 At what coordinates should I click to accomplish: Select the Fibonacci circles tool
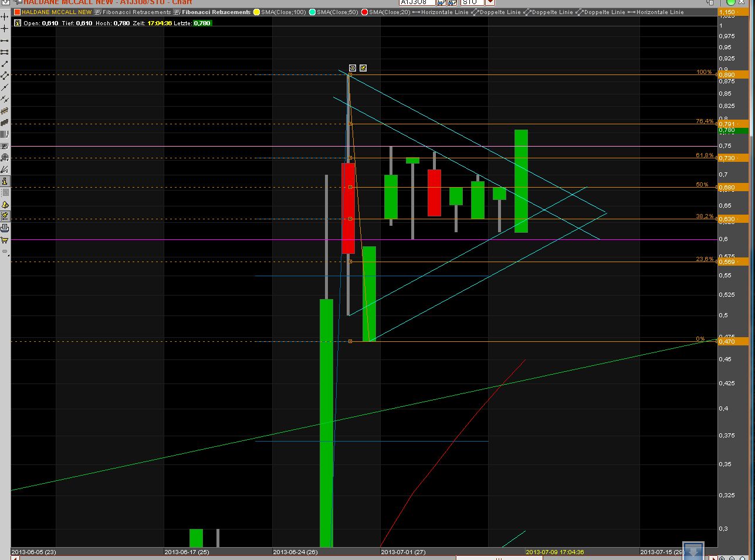[x=5, y=158]
